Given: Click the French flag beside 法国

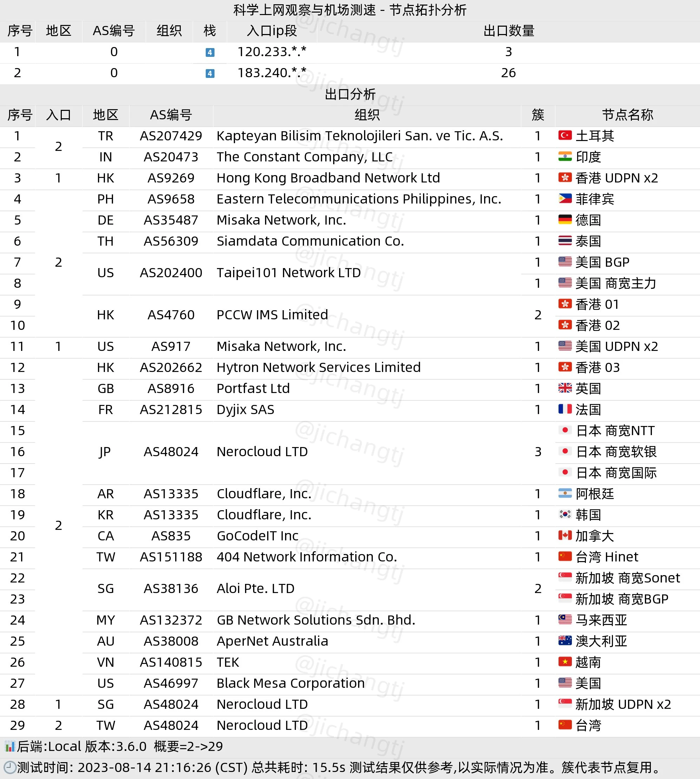Looking at the screenshot, I should coord(564,409).
